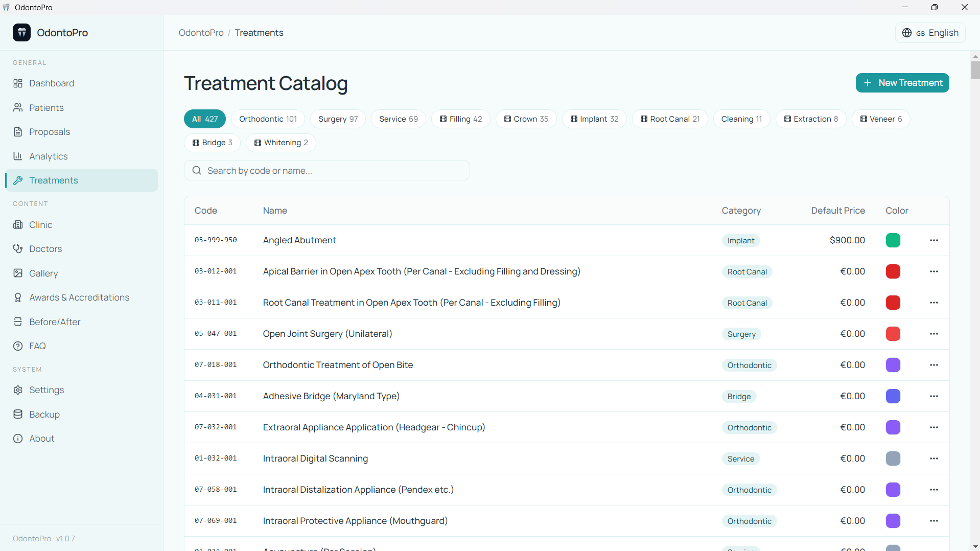Open the English language selector
This screenshot has width=980, height=551.
coord(930,33)
